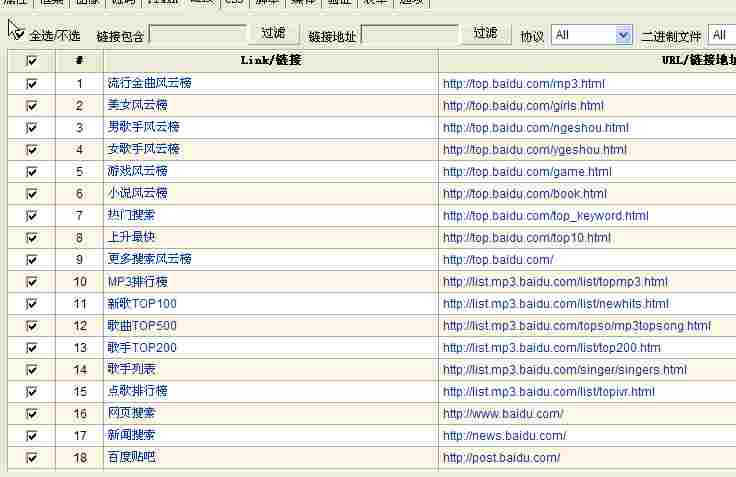Open the 网页搜索 link
The width and height of the screenshot is (736, 477).
131,413
